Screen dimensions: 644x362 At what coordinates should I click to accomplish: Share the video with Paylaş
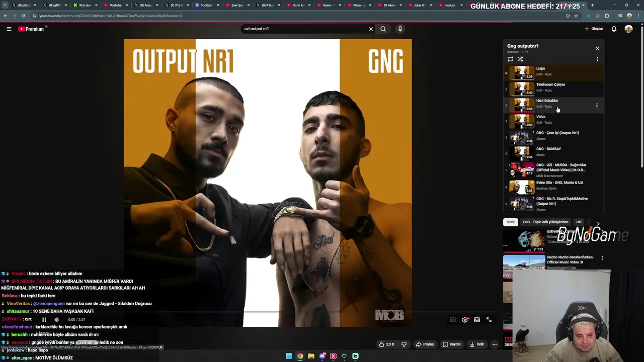[x=425, y=344]
